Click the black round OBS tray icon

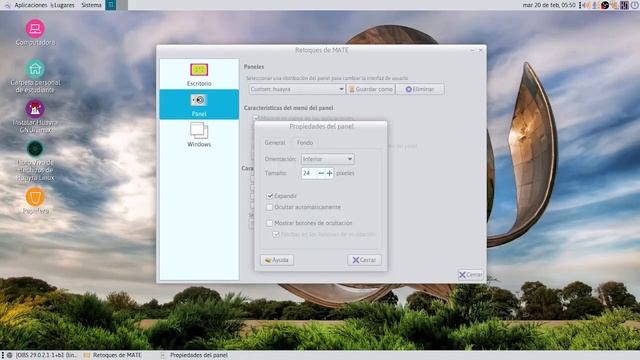605,5
